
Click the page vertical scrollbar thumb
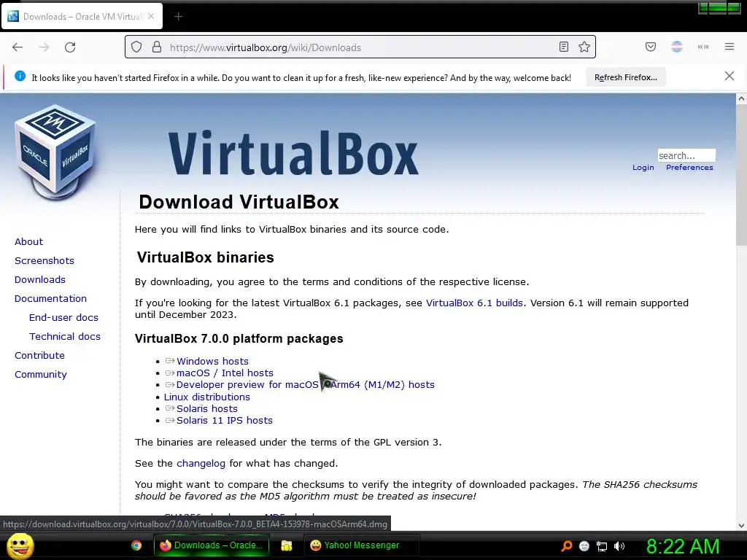[741, 175]
